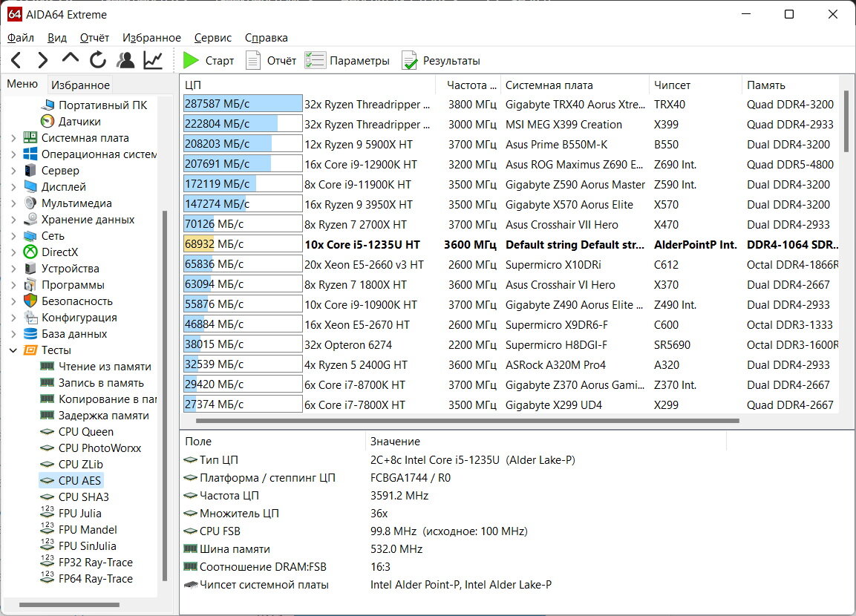Open the Отчёт menu in menu bar
This screenshot has height=616, width=856.
(94, 38)
